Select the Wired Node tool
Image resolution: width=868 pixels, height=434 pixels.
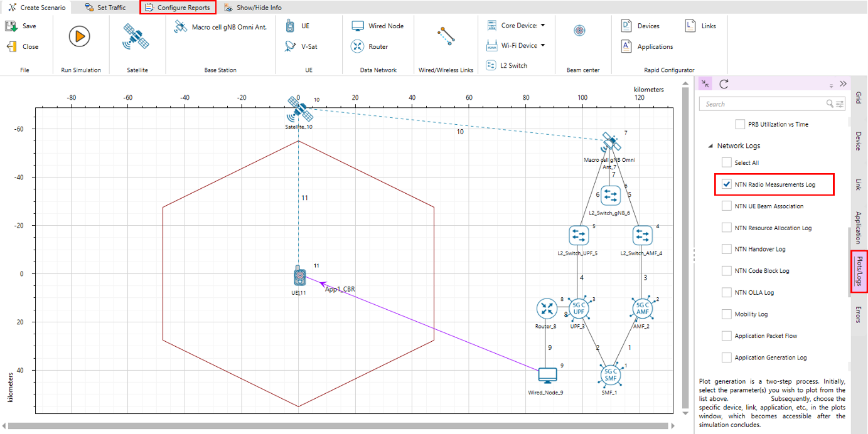point(377,26)
